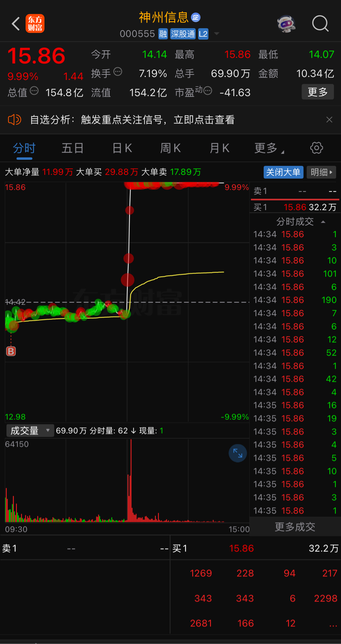
Task: Show more quote data with 更多 button
Action: tap(318, 92)
